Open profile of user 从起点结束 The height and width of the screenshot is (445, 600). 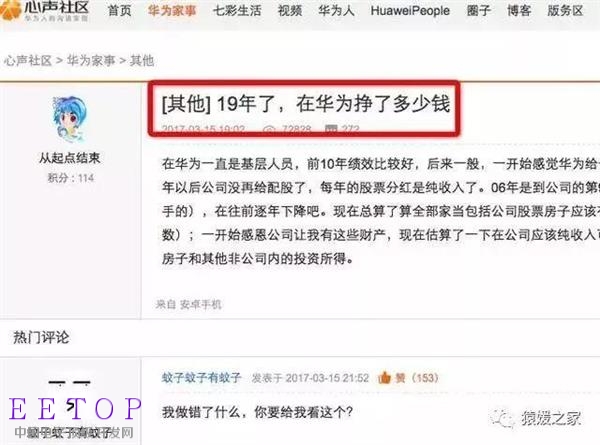point(70,158)
